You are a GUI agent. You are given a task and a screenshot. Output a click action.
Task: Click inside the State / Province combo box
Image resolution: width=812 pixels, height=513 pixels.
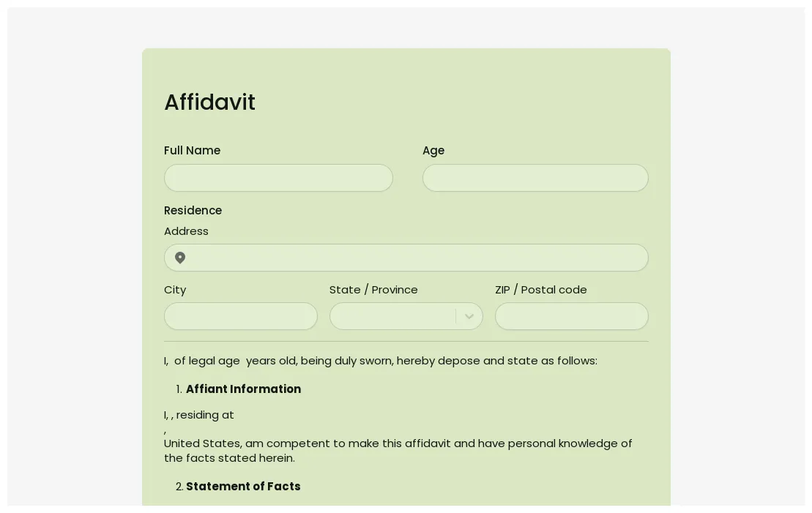tap(395, 316)
